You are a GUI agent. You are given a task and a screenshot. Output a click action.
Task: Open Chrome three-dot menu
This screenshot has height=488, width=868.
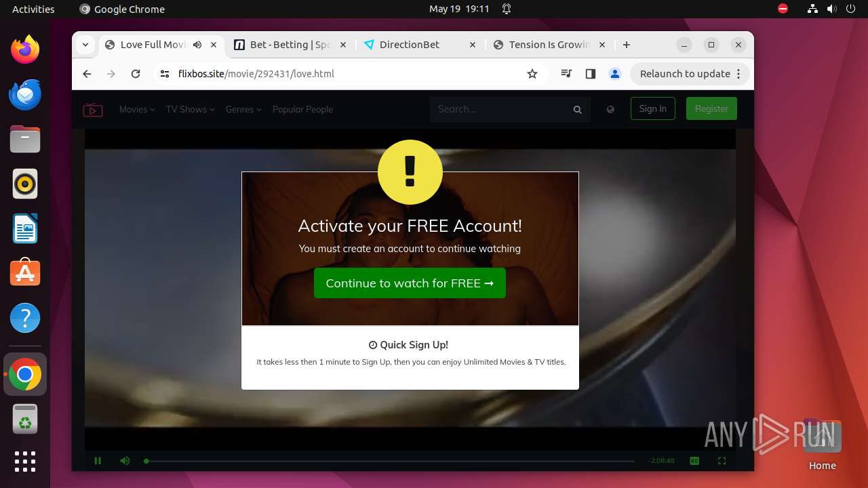pyautogui.click(x=738, y=74)
